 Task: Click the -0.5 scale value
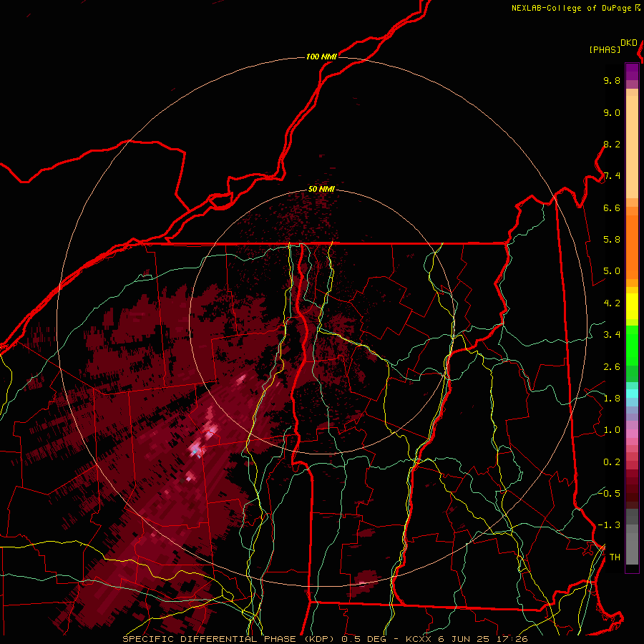(x=609, y=494)
